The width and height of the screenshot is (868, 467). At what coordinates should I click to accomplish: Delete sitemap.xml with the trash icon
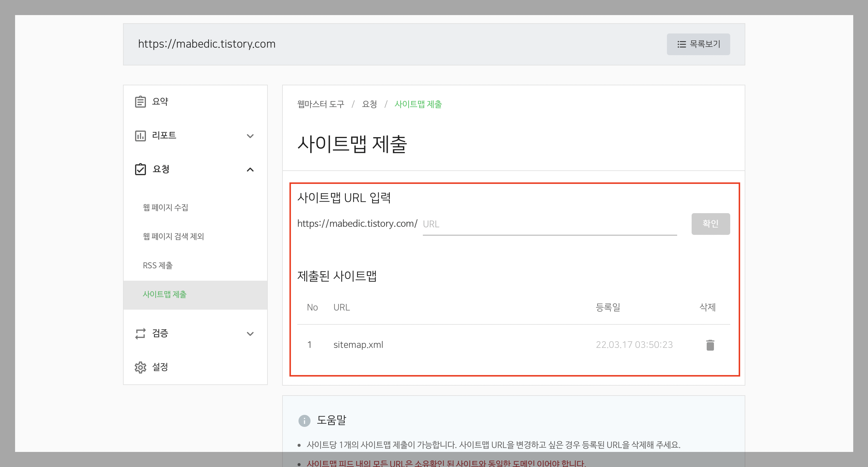(x=710, y=345)
